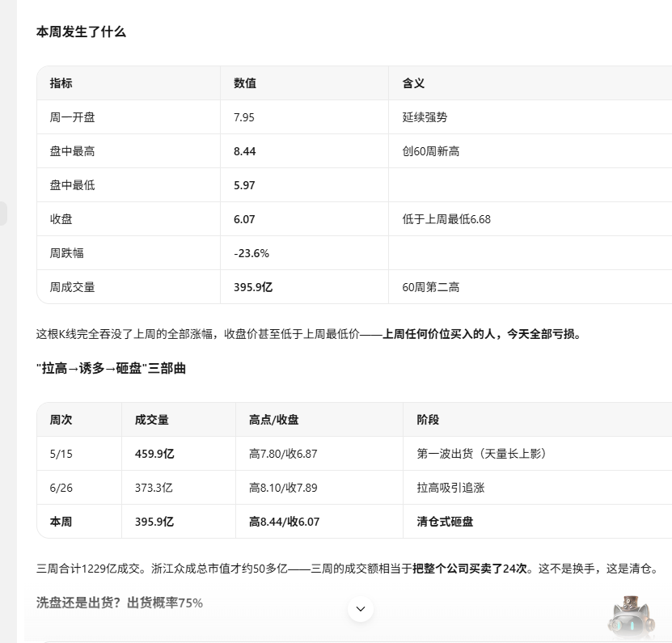Click the 清仓式砸盘 cell
The image size is (672, 643).
(445, 521)
